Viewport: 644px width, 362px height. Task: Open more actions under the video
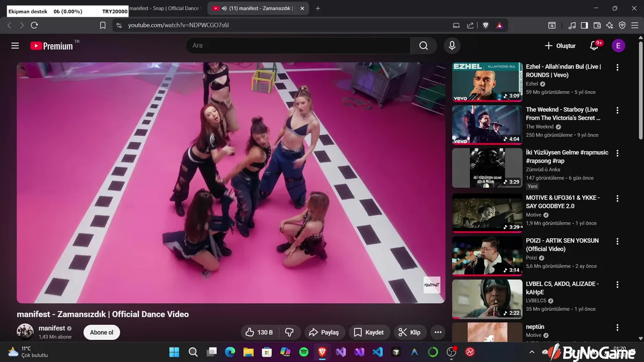[438, 332]
